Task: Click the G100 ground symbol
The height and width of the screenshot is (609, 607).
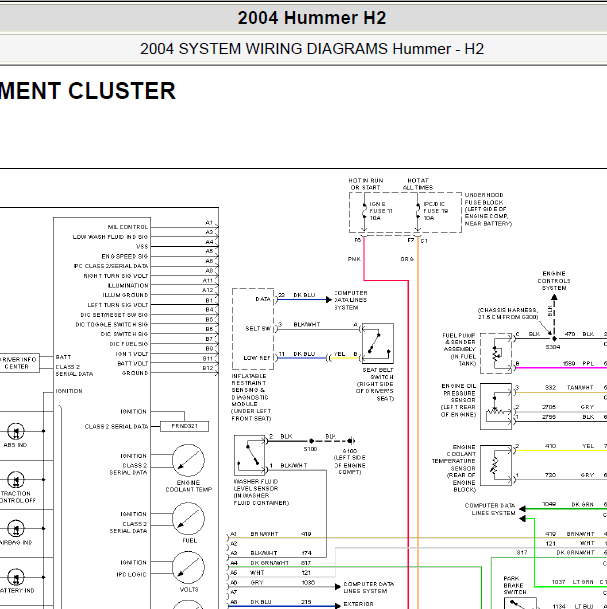Action: click(351, 441)
